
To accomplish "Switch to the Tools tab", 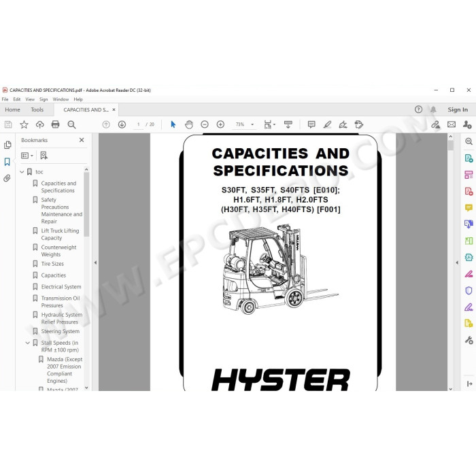I will click(37, 109).
